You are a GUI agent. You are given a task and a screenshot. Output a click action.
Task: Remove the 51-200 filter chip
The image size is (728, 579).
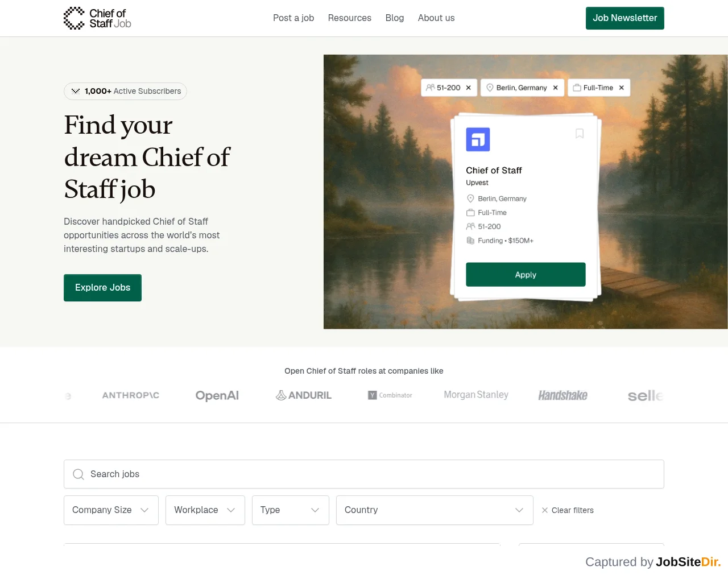tap(469, 88)
